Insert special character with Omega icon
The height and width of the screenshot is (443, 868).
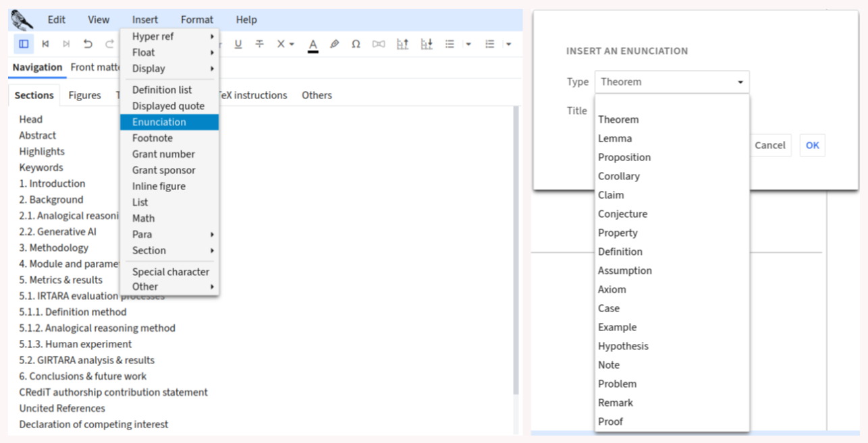point(356,45)
